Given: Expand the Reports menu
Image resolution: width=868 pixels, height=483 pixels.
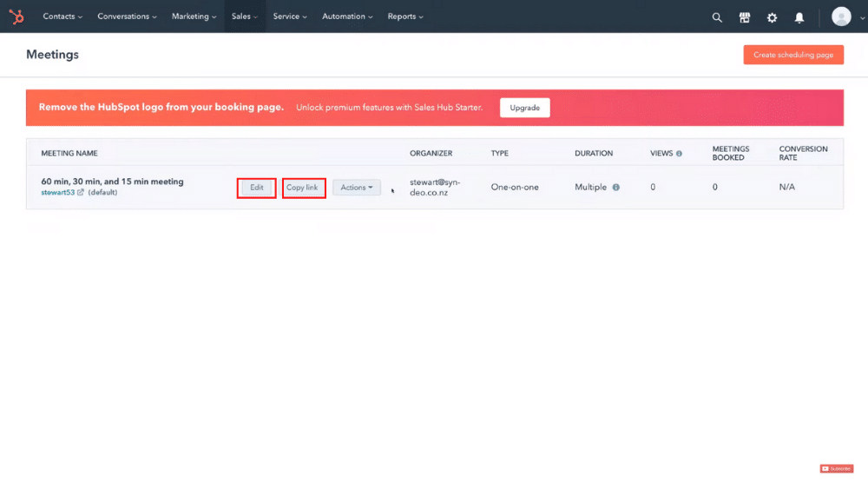Looking at the screenshot, I should 405,17.
